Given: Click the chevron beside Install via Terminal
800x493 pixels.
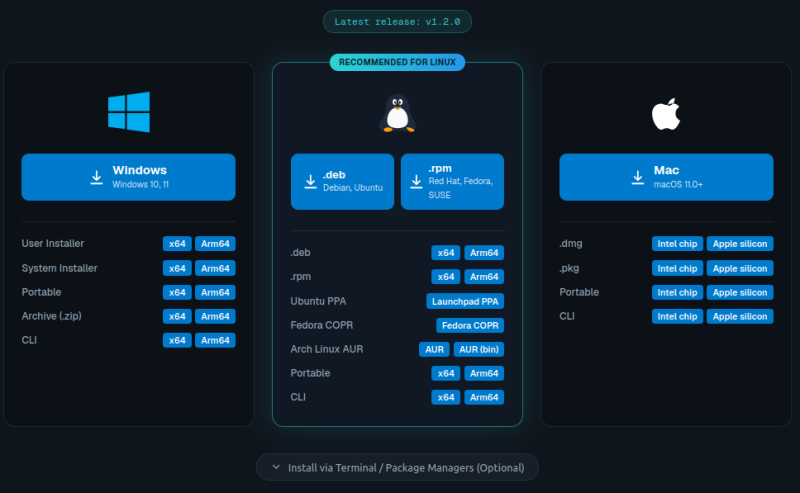Looking at the screenshot, I should [x=276, y=467].
